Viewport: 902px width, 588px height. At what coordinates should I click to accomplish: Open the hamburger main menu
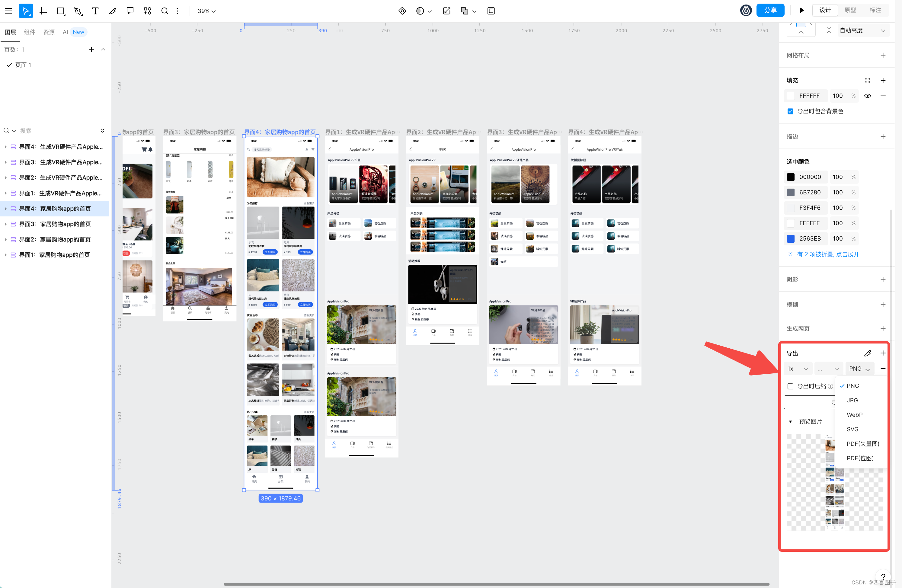click(x=8, y=11)
